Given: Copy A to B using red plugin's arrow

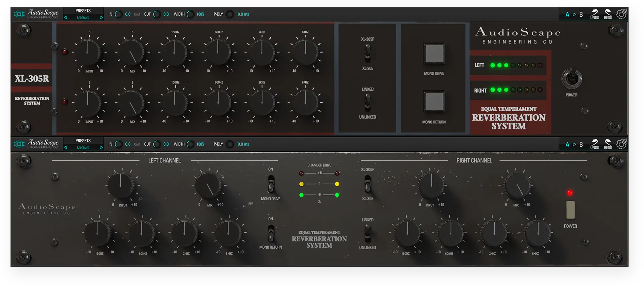Looking at the screenshot, I should coord(574,14).
